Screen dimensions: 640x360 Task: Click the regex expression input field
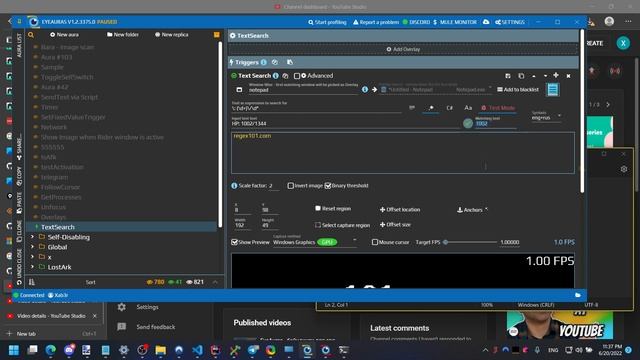(x=317, y=109)
